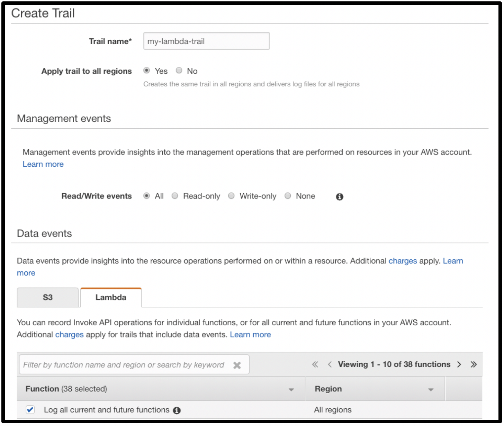Select Write-only radio button

pos(232,196)
